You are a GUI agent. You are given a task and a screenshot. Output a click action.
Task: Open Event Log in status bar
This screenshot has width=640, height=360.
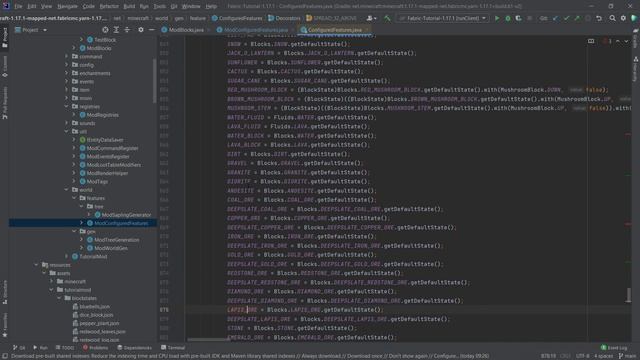coord(614,348)
